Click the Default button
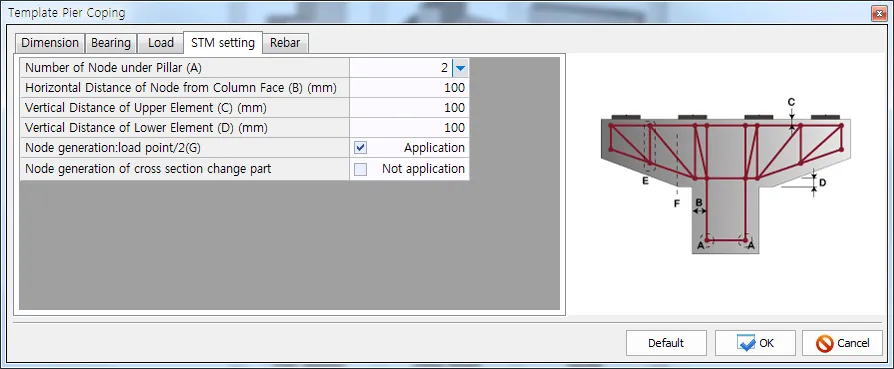 coord(666,343)
